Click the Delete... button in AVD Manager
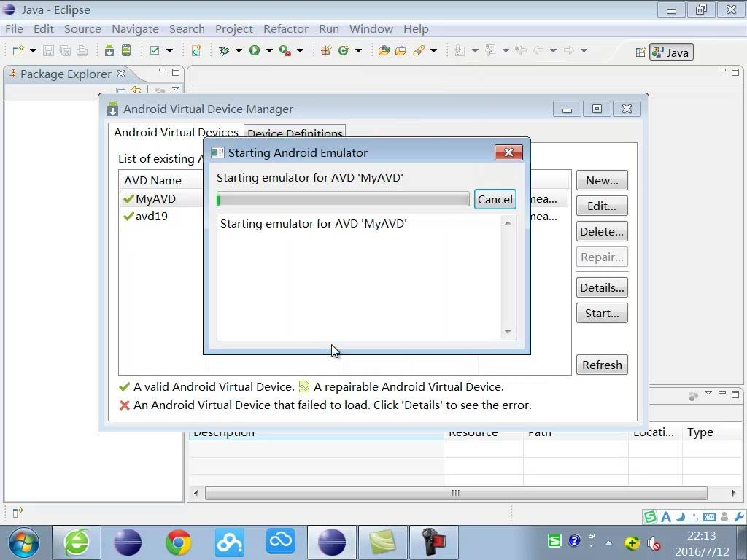The width and height of the screenshot is (747, 560). pyautogui.click(x=602, y=231)
